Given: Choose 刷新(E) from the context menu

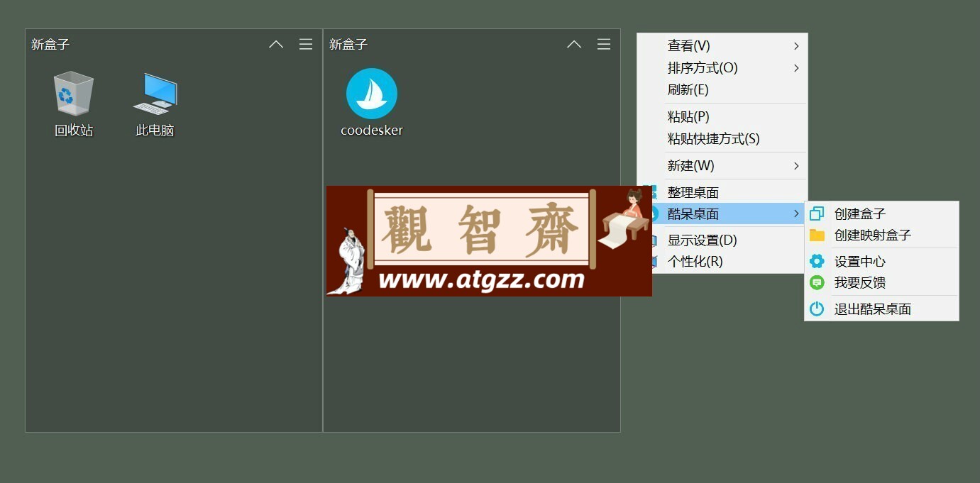Looking at the screenshot, I should [722, 90].
